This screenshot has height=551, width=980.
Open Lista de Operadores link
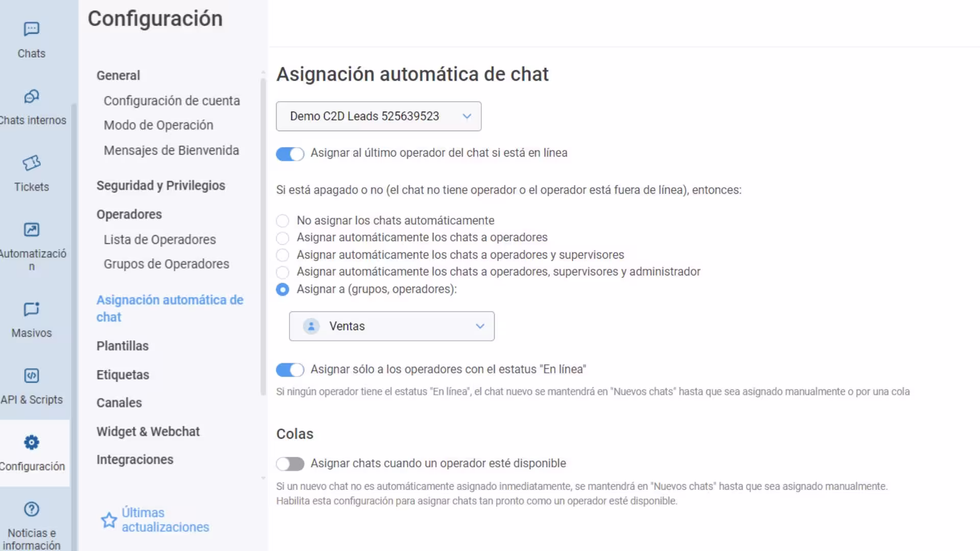pos(160,240)
